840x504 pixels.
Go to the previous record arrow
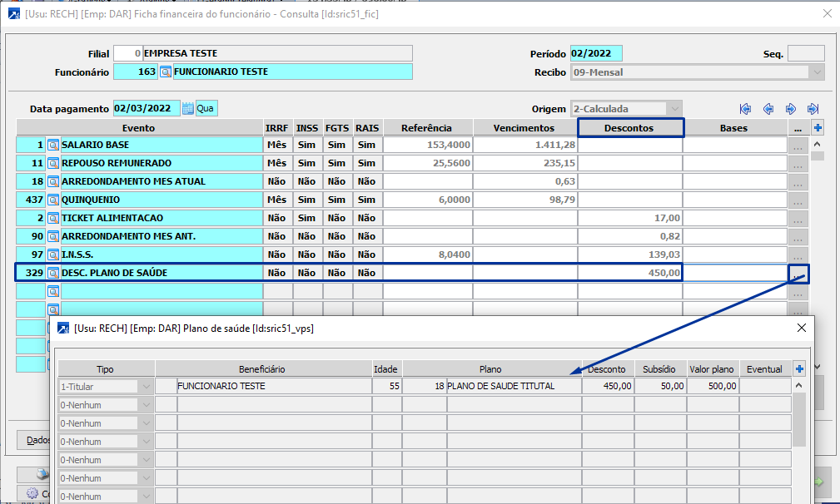pos(768,109)
